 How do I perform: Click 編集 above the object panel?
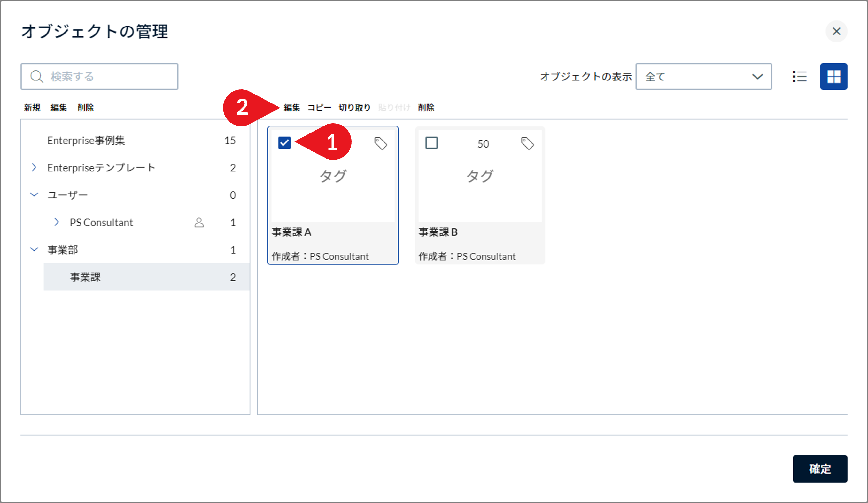[291, 107]
